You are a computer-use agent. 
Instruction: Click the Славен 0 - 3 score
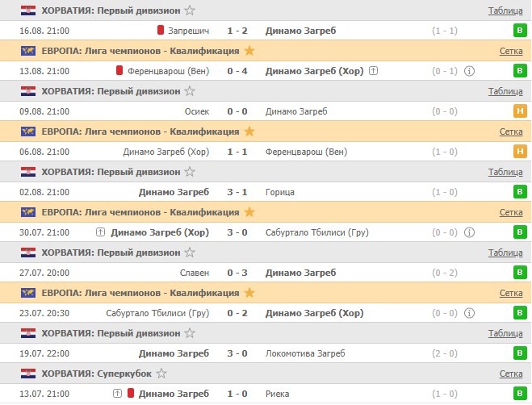pos(237,273)
